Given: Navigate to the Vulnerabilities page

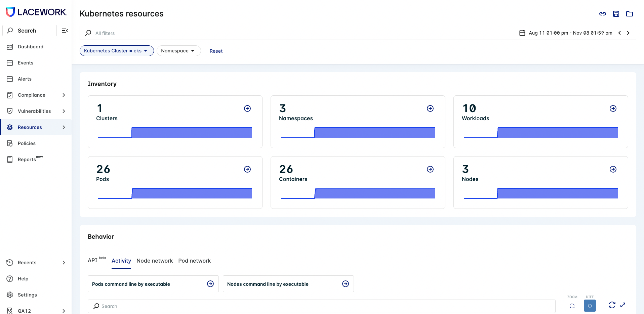Looking at the screenshot, I should (x=34, y=111).
